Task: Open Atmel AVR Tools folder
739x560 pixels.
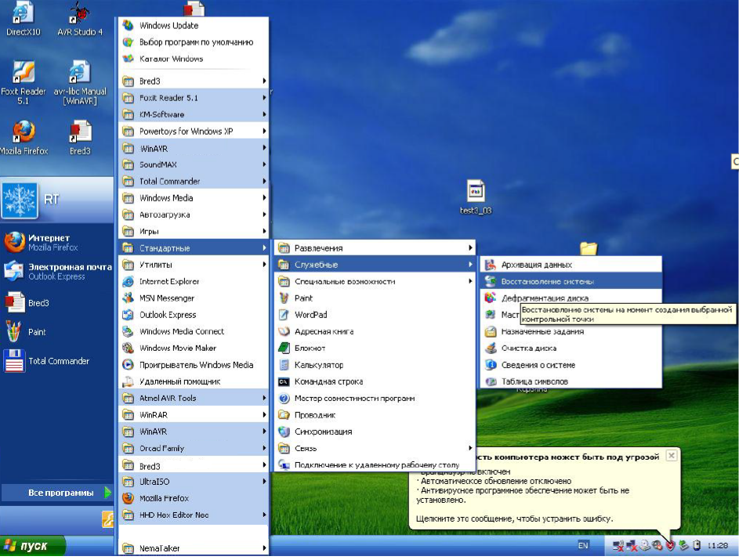Action: point(194,398)
